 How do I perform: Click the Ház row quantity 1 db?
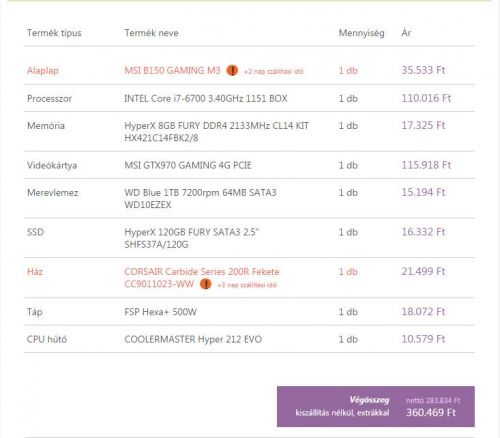point(348,272)
